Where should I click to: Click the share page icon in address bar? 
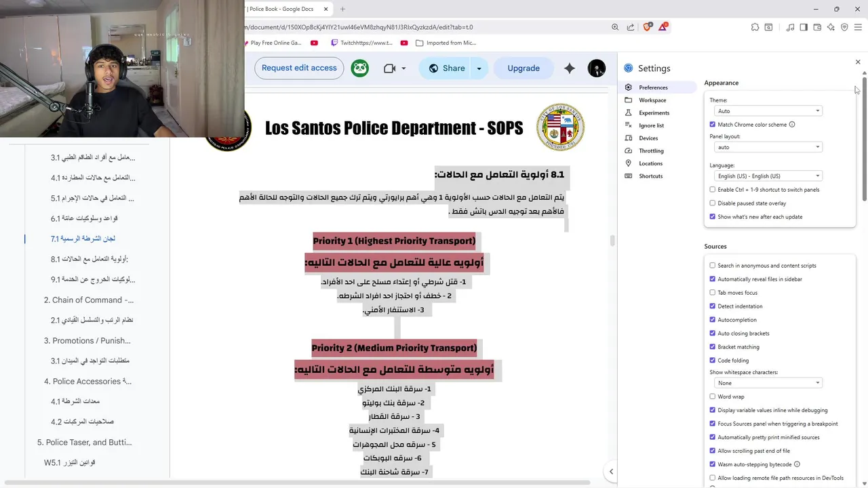(x=631, y=27)
